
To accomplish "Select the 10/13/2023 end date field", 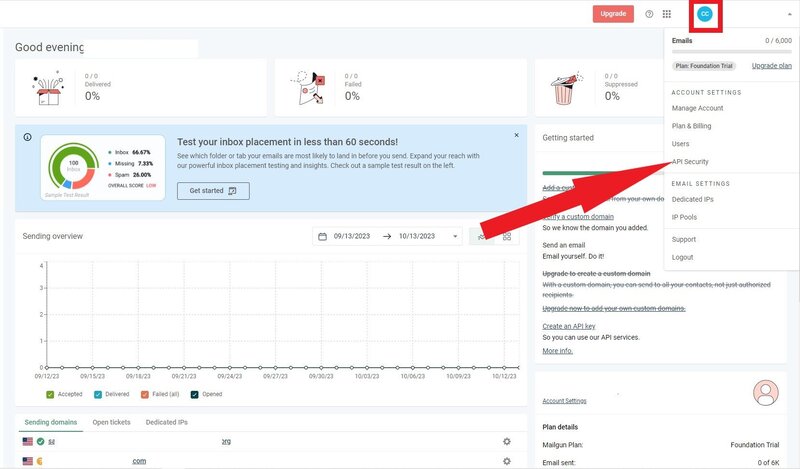I will [417, 236].
